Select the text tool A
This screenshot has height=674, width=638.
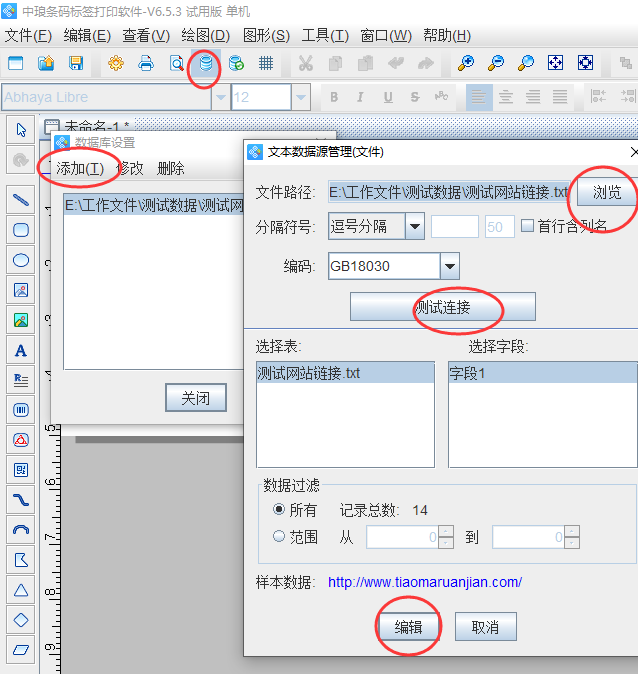pos(20,351)
